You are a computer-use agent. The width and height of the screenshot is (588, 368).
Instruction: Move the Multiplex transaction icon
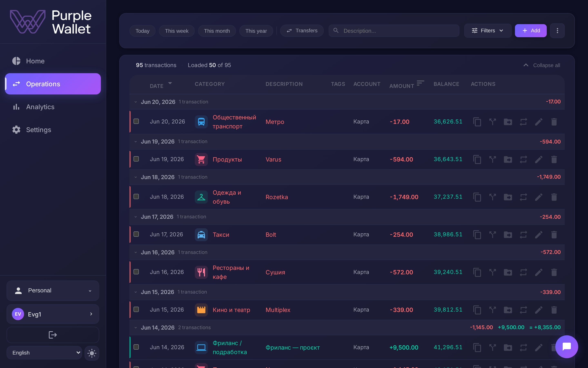(x=508, y=310)
